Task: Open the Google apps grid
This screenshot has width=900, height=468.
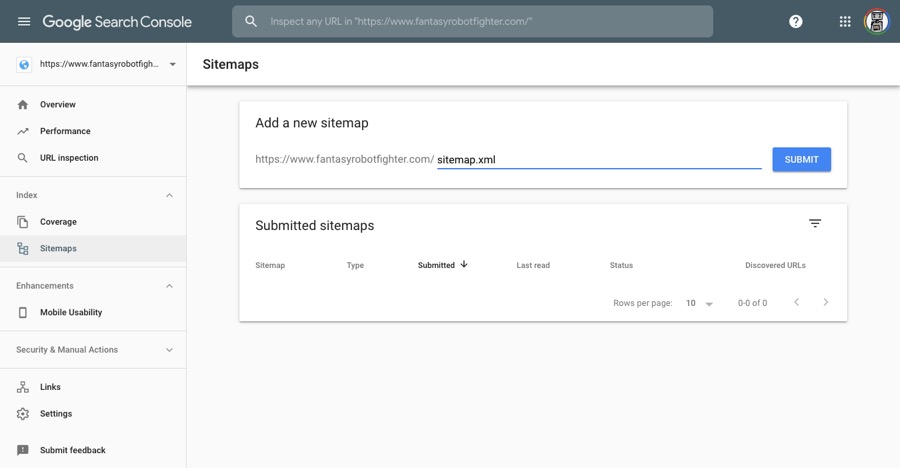Action: coord(845,21)
